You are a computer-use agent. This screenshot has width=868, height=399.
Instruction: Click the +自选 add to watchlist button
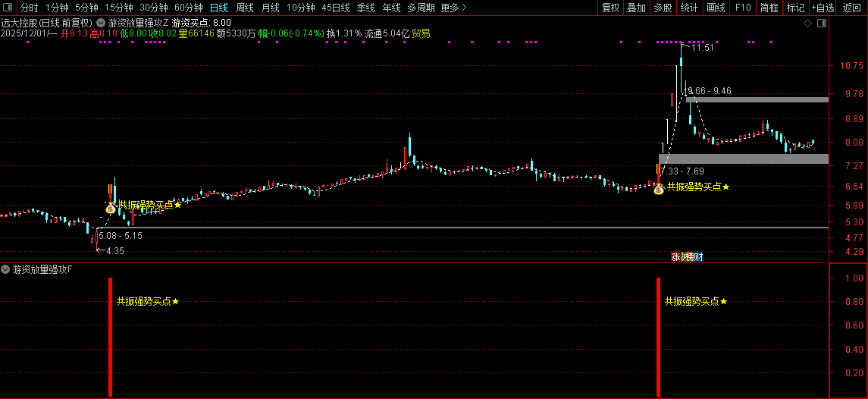pyautogui.click(x=823, y=8)
